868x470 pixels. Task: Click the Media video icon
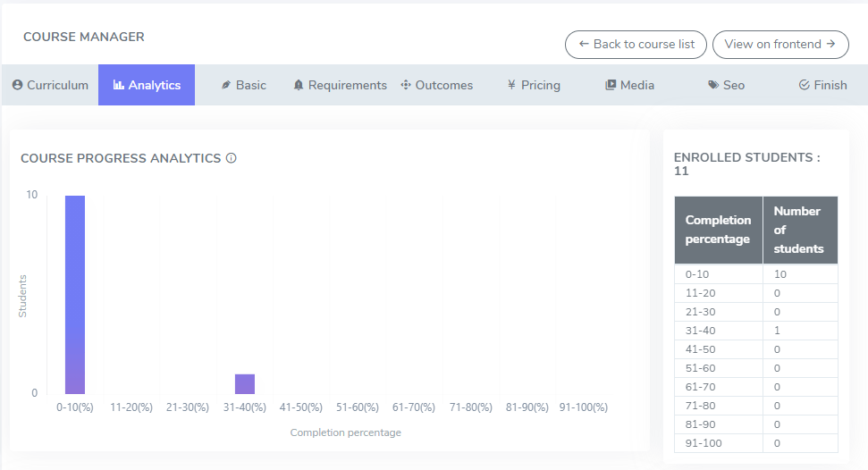(x=611, y=85)
